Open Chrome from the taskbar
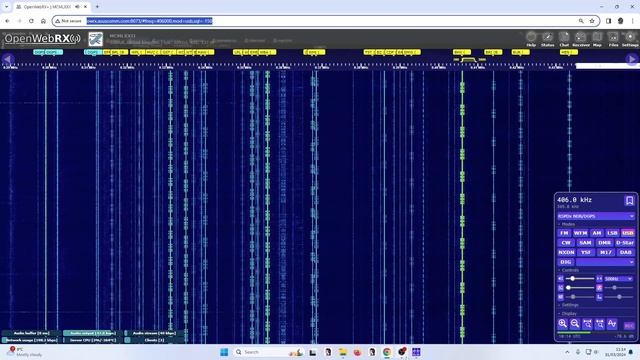Viewport: 640px width, 360px height. [387, 352]
